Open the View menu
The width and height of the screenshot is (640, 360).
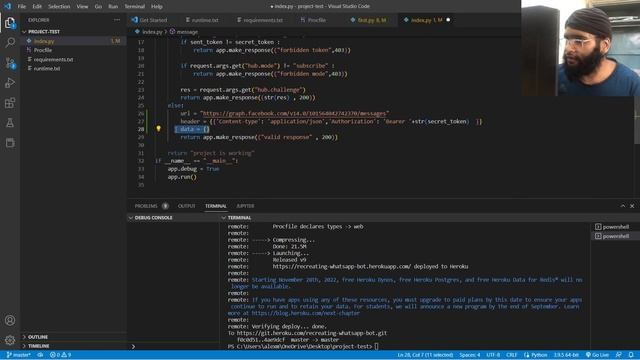click(x=82, y=6)
